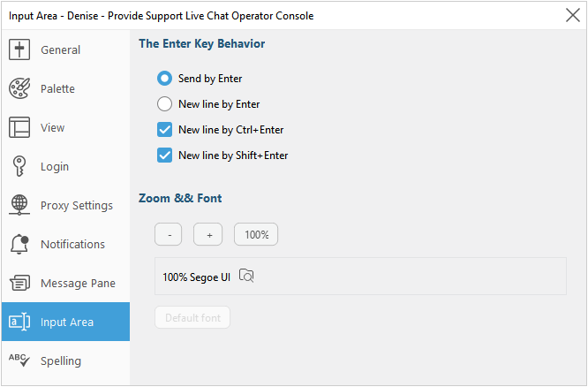Click the Proxy Settings globe icon
Image resolution: width=588 pixels, height=387 pixels.
pyautogui.click(x=19, y=206)
